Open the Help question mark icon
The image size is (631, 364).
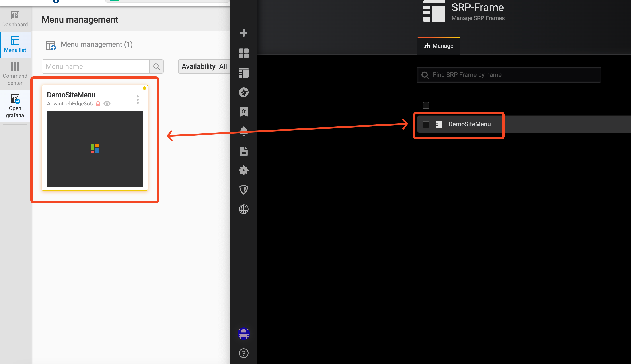243,353
